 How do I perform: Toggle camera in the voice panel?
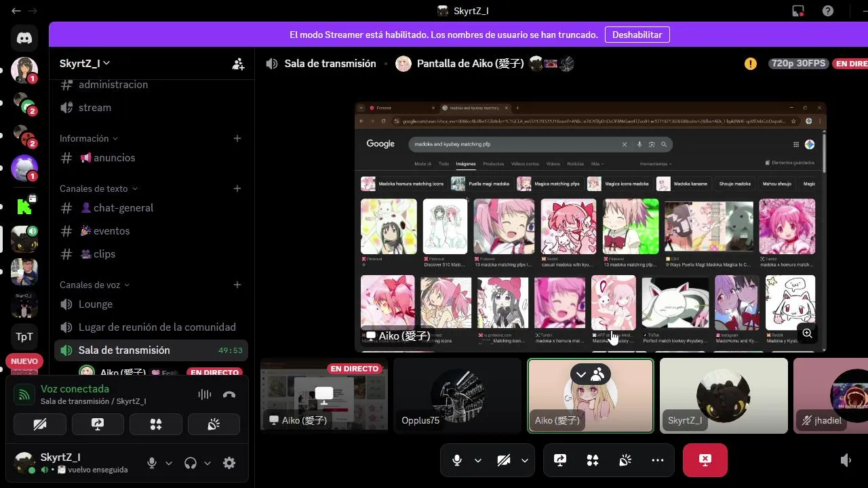[x=40, y=424]
